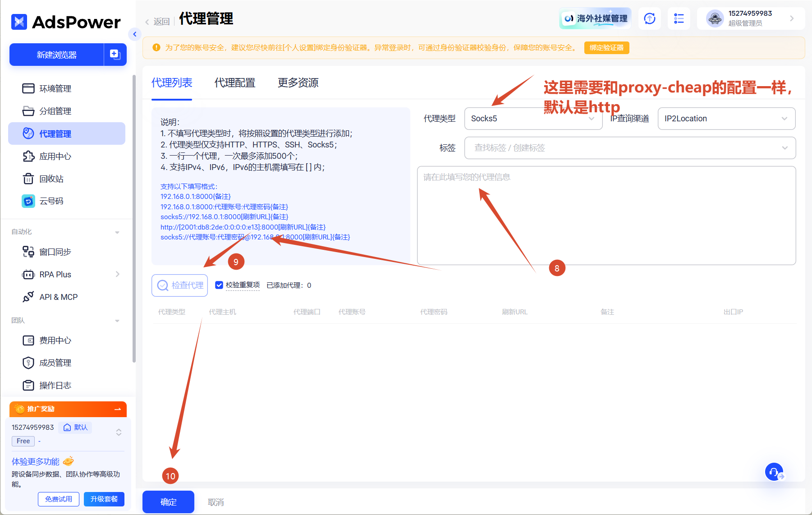Open batch create browser icon beside 新建浏览器
This screenshot has width=812, height=515.
[x=115, y=55]
